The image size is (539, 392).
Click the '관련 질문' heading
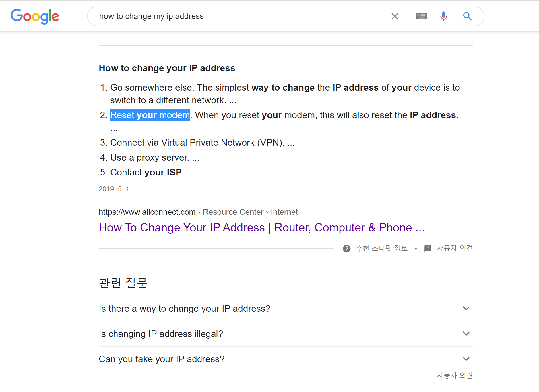pyautogui.click(x=123, y=283)
